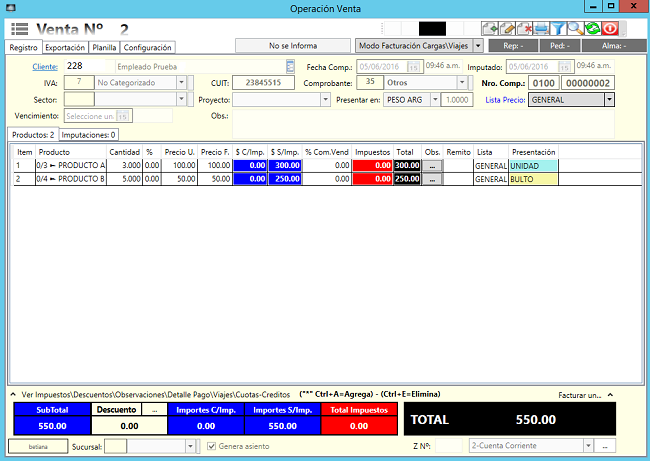
Task: Collapse the Ver Impuestos\Descuentos details expander
Action: 13,394
